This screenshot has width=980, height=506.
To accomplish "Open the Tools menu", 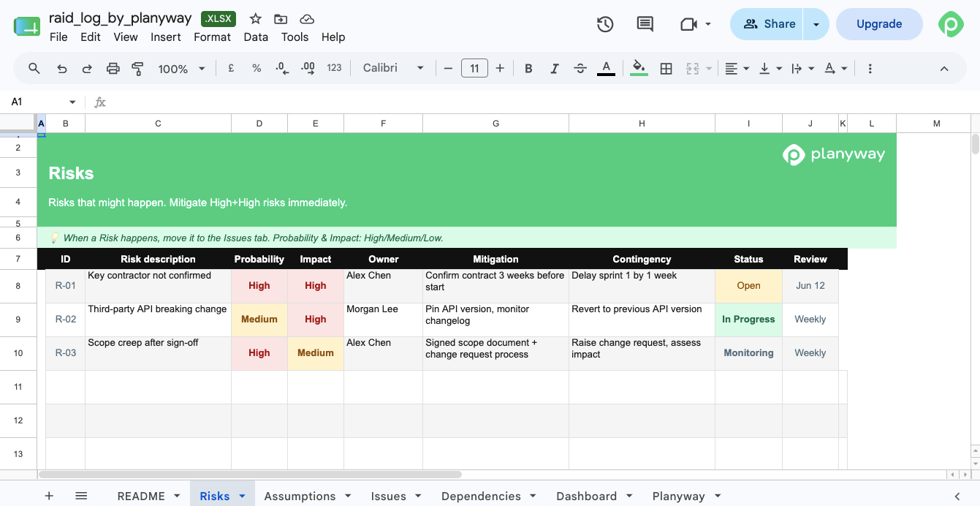I will click(295, 37).
